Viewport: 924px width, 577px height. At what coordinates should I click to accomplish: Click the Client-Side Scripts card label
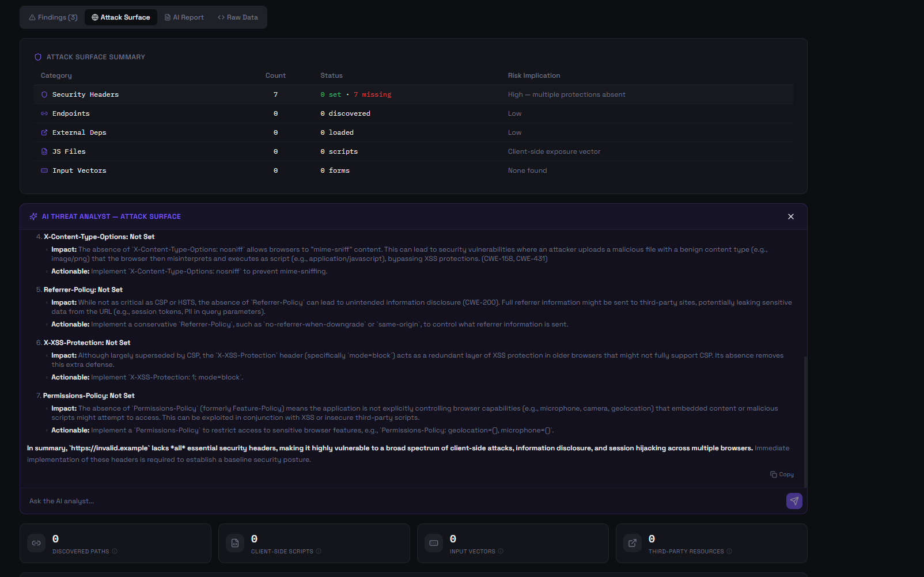click(x=282, y=552)
